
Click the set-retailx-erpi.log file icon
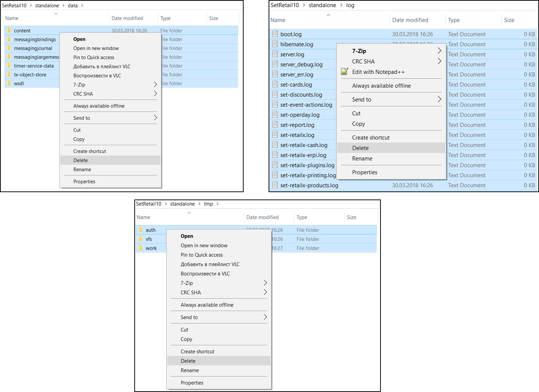pos(275,155)
